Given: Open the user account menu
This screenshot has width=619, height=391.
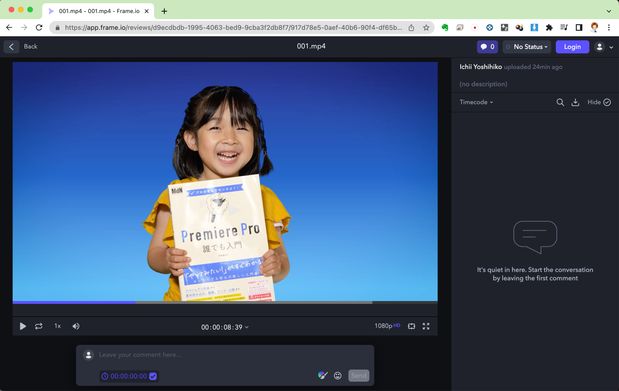Looking at the screenshot, I should click(x=604, y=47).
